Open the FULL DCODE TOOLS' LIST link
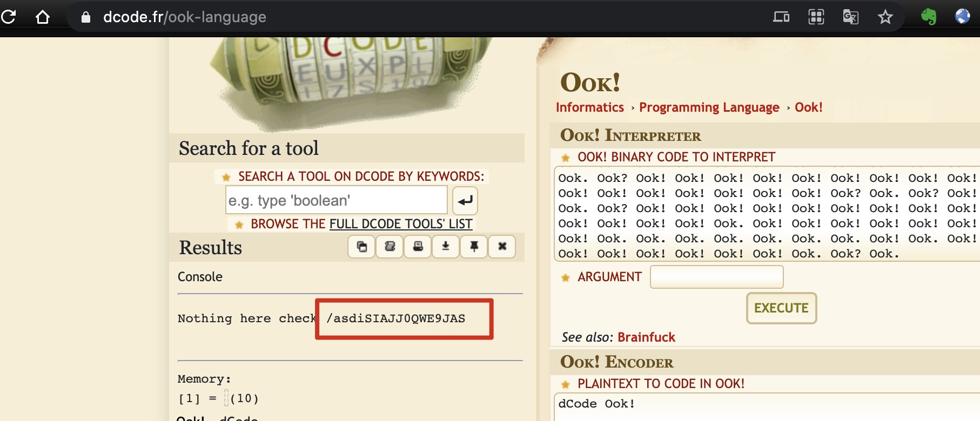 click(x=401, y=224)
